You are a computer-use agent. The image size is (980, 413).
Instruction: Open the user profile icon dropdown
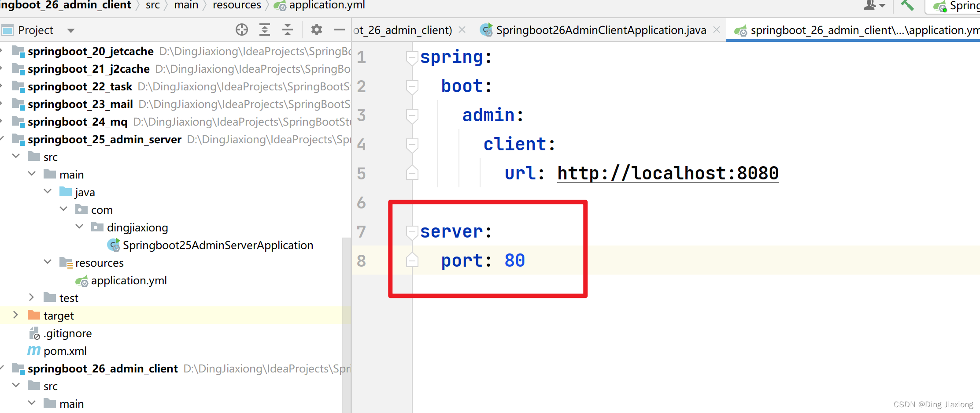coord(874,5)
